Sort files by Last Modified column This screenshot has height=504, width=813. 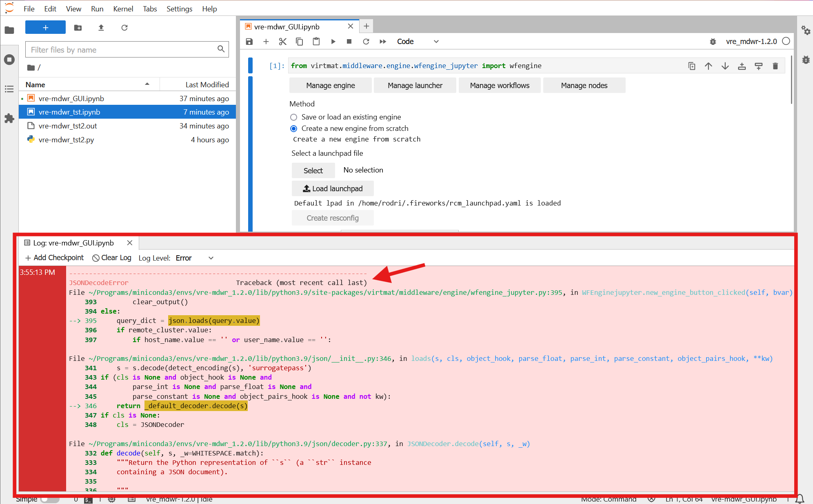[198, 85]
